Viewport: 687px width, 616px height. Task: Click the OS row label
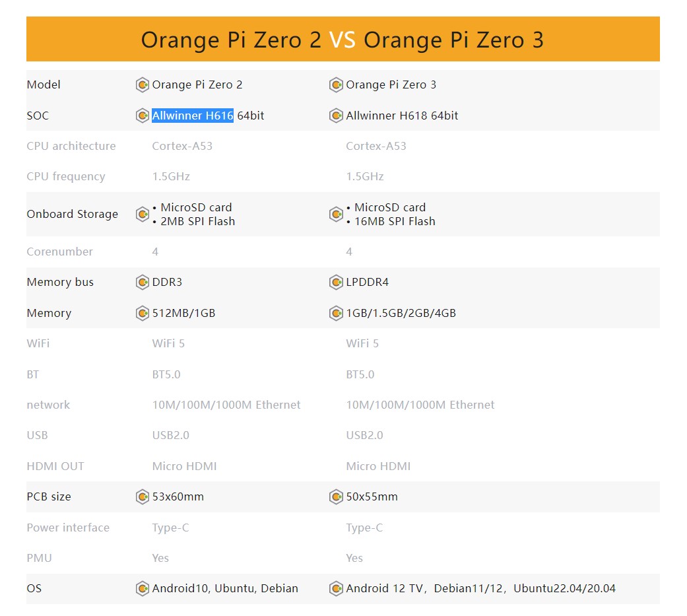click(34, 589)
